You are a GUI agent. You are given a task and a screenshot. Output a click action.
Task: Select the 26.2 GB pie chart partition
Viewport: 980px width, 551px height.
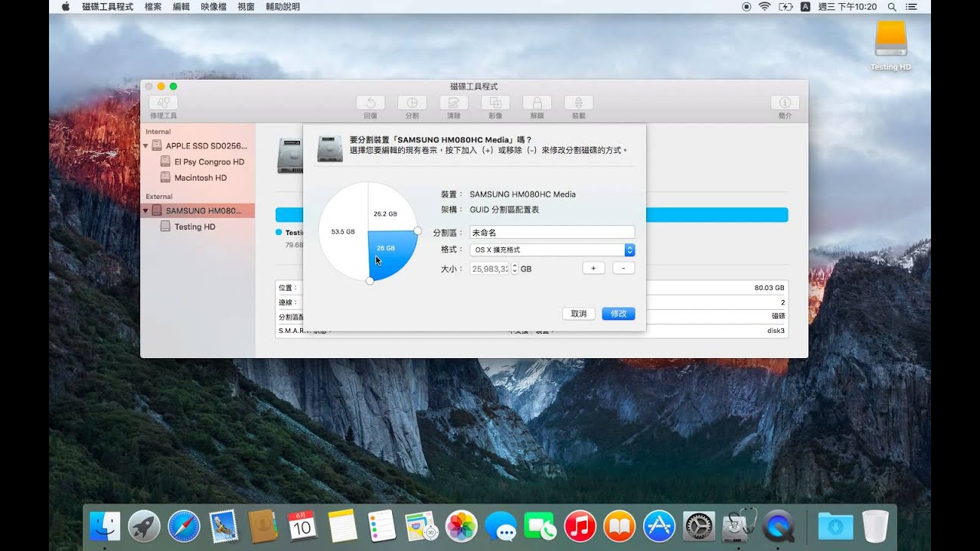[388, 210]
